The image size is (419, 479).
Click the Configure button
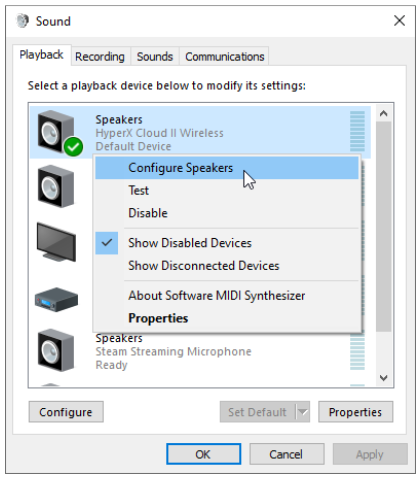click(66, 412)
